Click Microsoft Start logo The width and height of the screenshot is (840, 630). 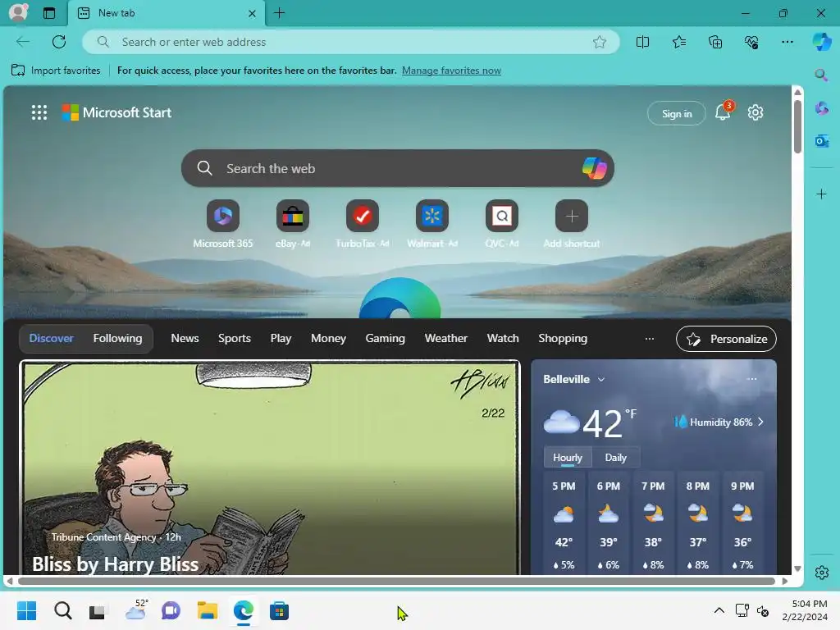point(116,112)
